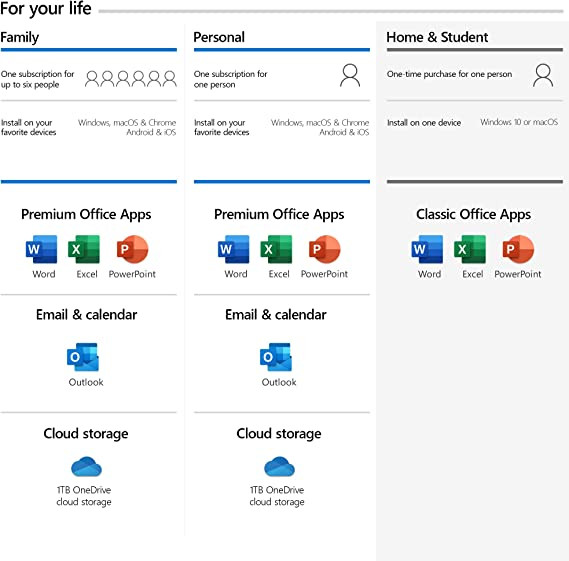Click the single person icon in Personal
The height and width of the screenshot is (561, 569).
click(x=350, y=75)
